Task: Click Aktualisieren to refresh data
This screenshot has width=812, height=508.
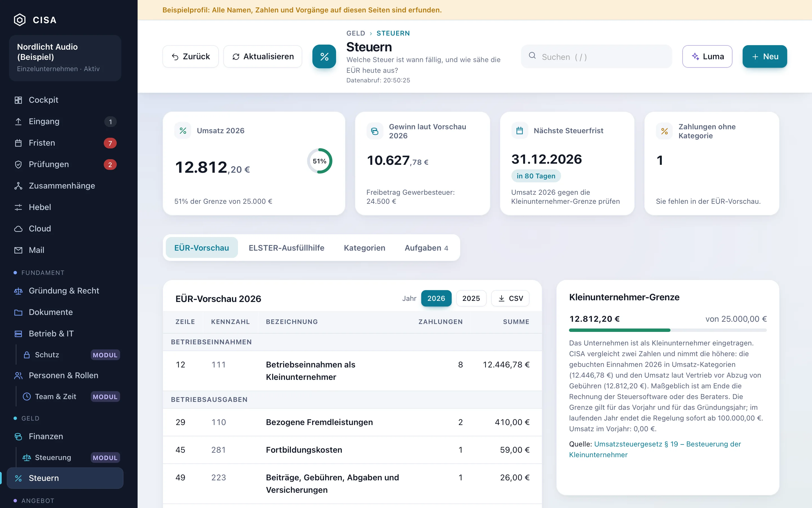Action: coord(263,56)
